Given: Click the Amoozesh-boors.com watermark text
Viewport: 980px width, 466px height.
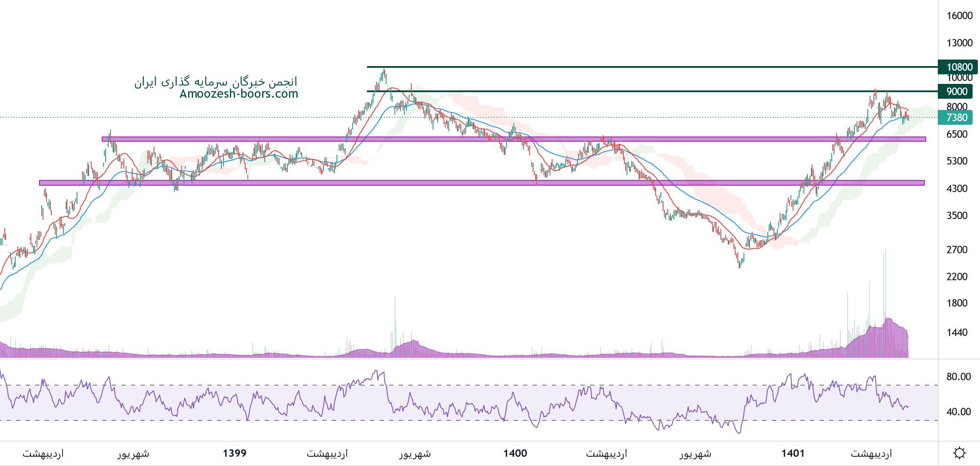Looking at the screenshot, I should 239,94.
